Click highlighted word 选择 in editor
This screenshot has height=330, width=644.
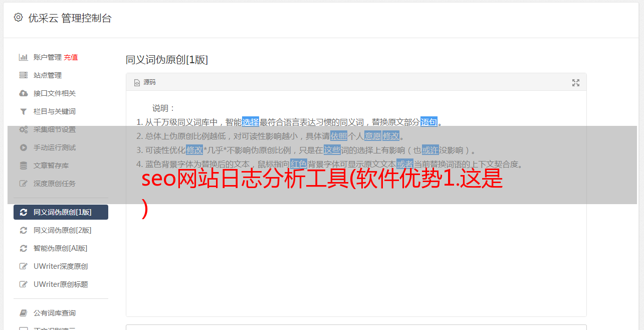coord(251,122)
